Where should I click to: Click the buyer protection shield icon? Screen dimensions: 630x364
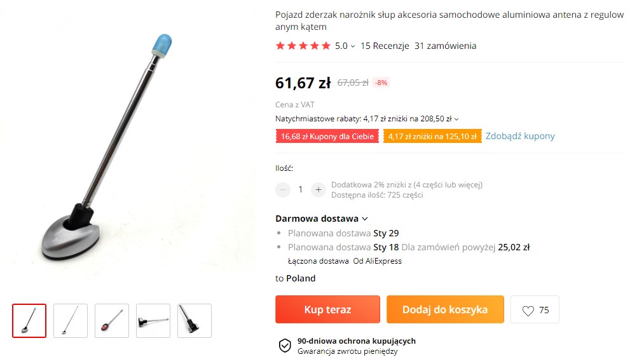(x=285, y=346)
